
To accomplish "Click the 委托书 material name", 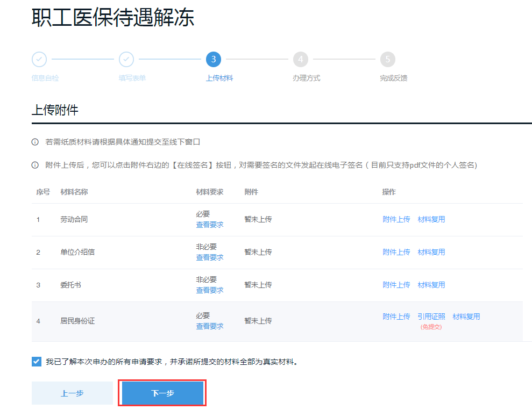I will pyautogui.click(x=70, y=285).
